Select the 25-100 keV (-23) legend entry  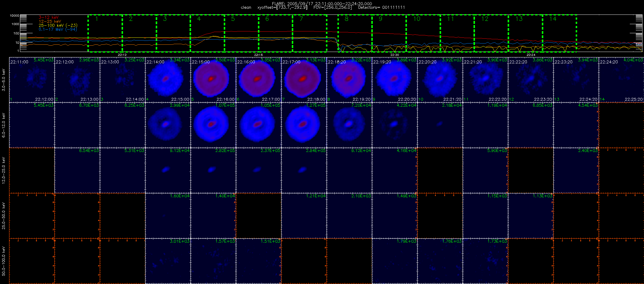pos(58,25)
